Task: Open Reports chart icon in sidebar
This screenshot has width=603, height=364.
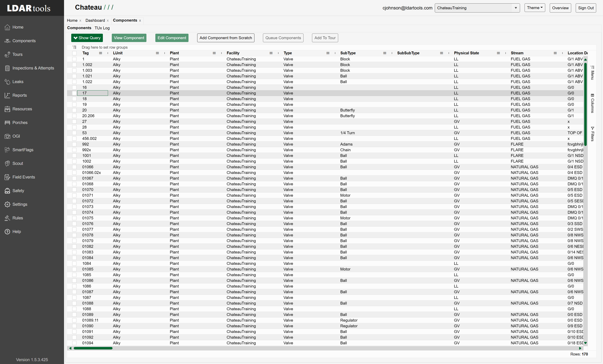Action: (x=7, y=95)
